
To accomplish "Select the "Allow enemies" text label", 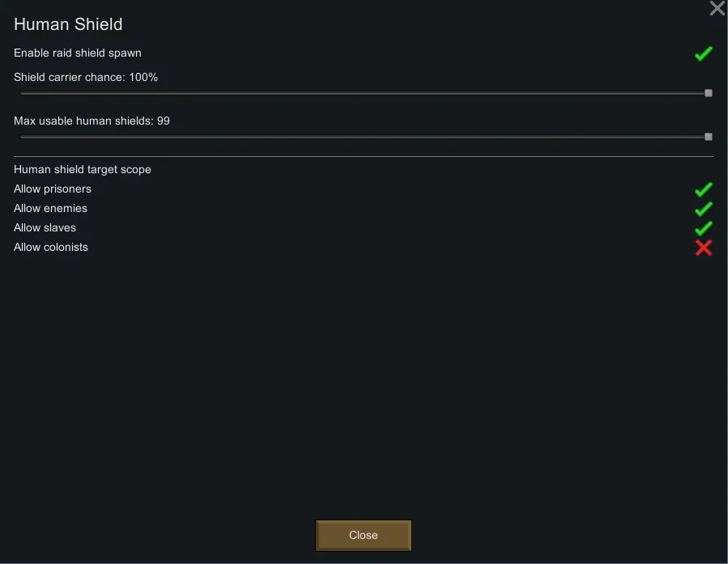I will [50, 209].
